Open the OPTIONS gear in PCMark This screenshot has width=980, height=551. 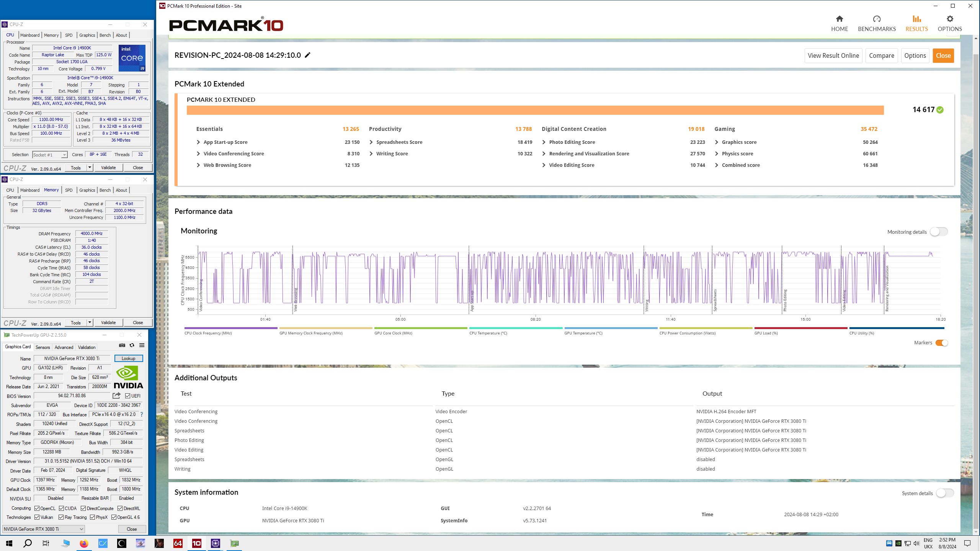949,23
